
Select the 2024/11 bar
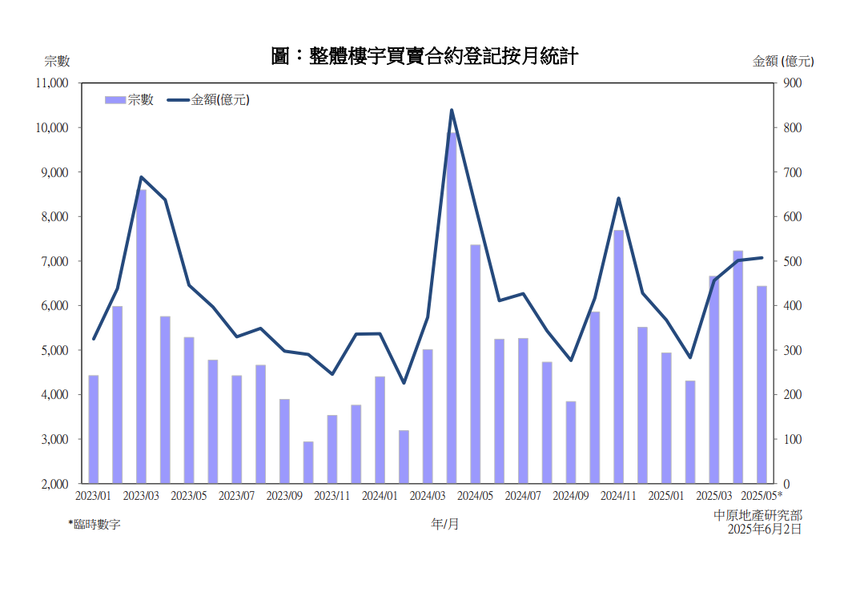coord(618,356)
